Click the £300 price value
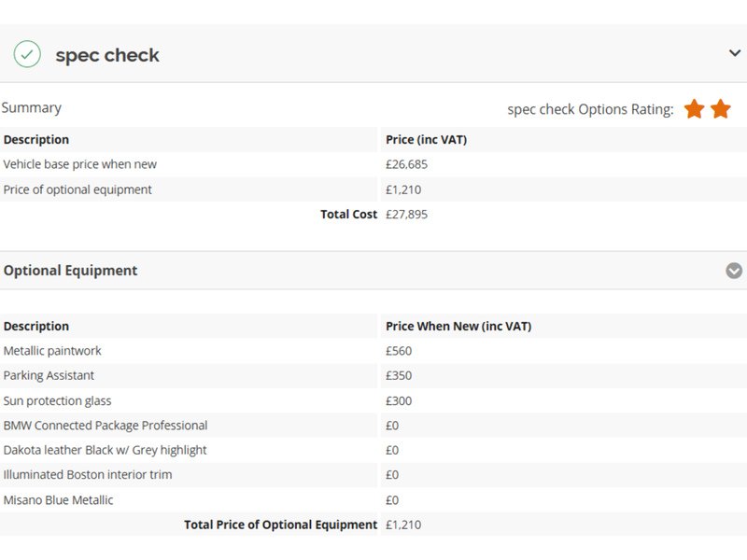This screenshot has height=560, width=747. click(x=399, y=401)
